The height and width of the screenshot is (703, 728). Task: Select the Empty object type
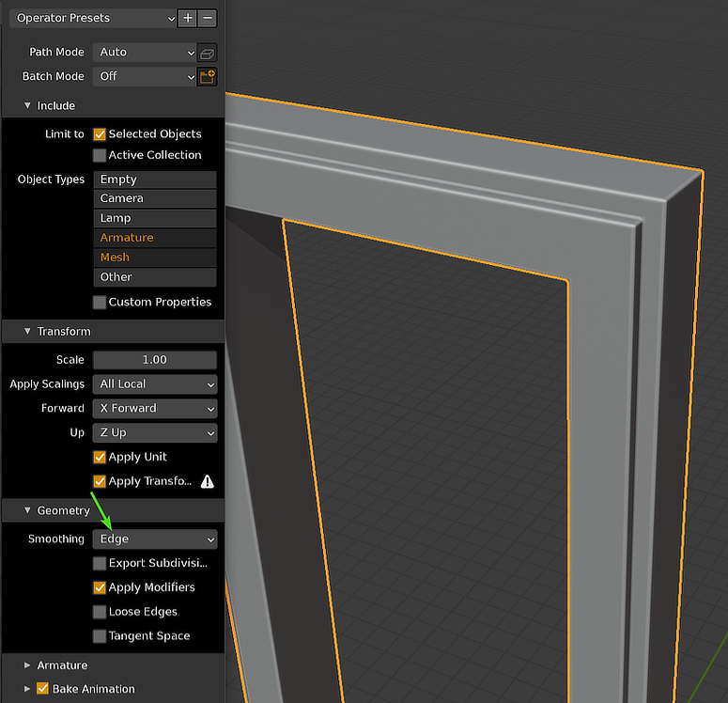pyautogui.click(x=155, y=180)
